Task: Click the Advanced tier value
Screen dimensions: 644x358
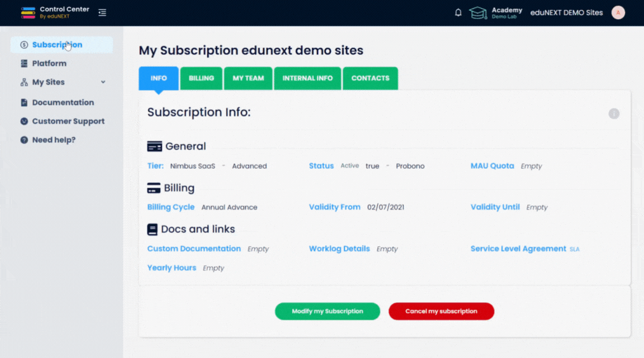Action: (x=250, y=166)
